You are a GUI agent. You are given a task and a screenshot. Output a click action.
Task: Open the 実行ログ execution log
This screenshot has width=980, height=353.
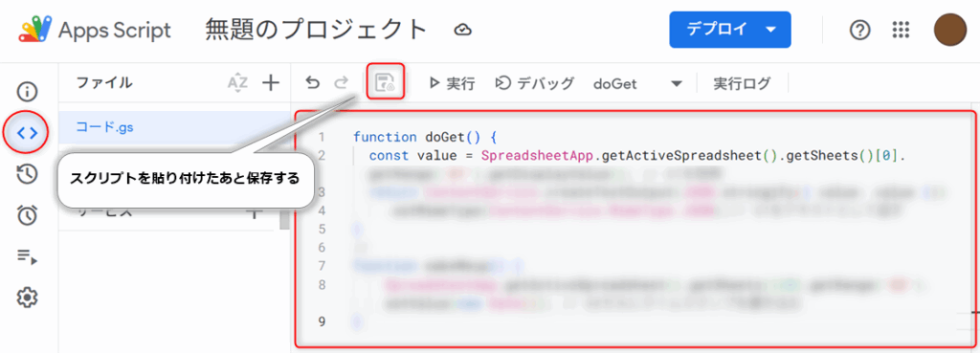(x=742, y=83)
